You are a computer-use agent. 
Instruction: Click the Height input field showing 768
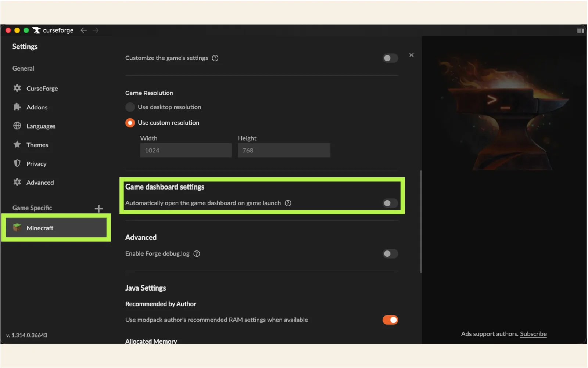[x=284, y=150]
